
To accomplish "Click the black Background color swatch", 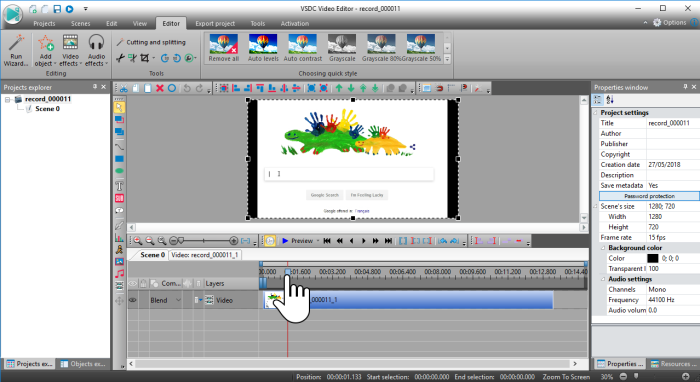I will [x=653, y=258].
